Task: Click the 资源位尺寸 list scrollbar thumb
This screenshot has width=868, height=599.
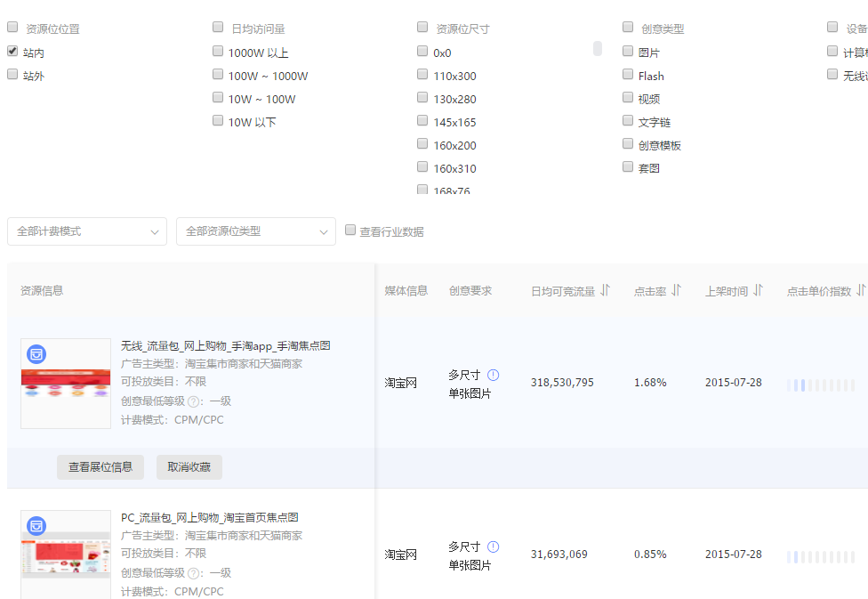Action: click(x=598, y=48)
